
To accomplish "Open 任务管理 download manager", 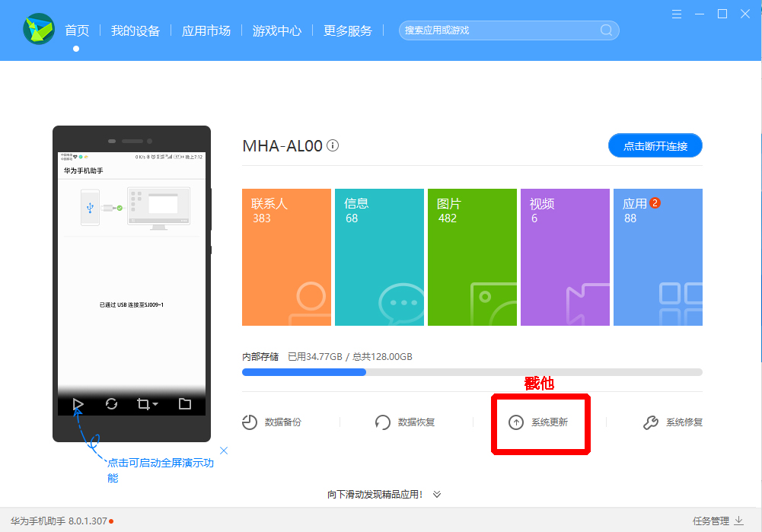I will tap(718, 521).
